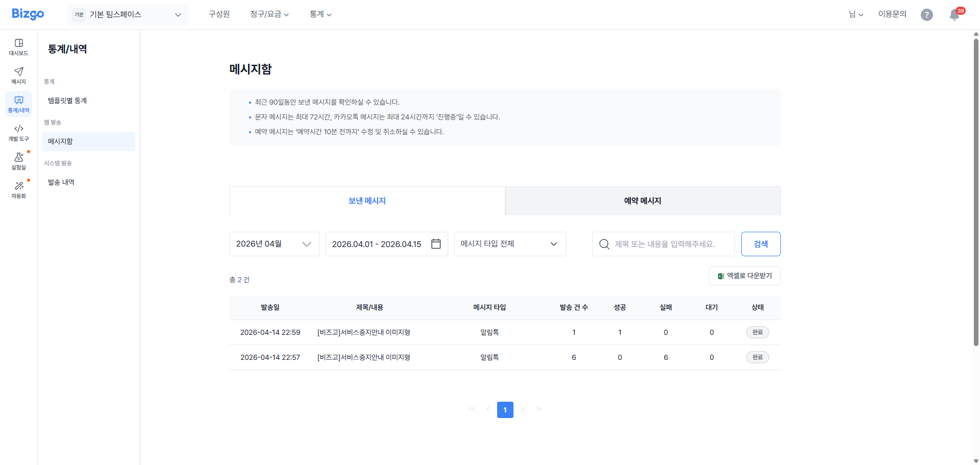Click the 검색 search button

coord(761,244)
